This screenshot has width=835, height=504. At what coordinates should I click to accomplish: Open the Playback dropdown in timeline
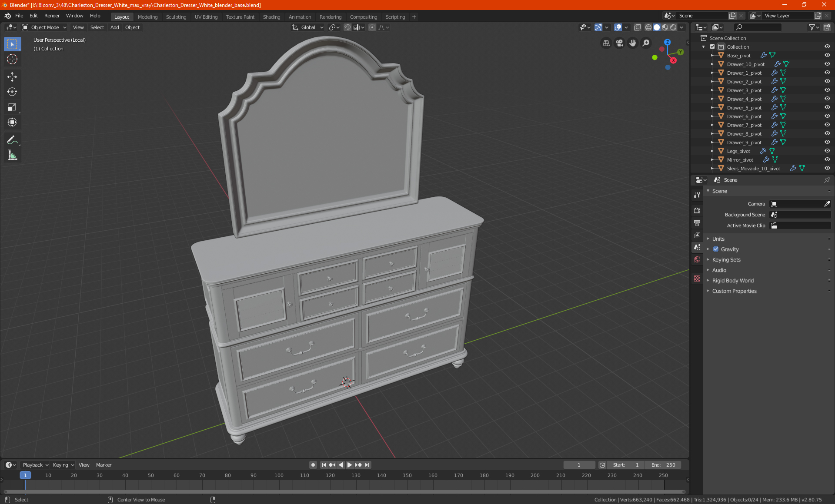tap(35, 465)
